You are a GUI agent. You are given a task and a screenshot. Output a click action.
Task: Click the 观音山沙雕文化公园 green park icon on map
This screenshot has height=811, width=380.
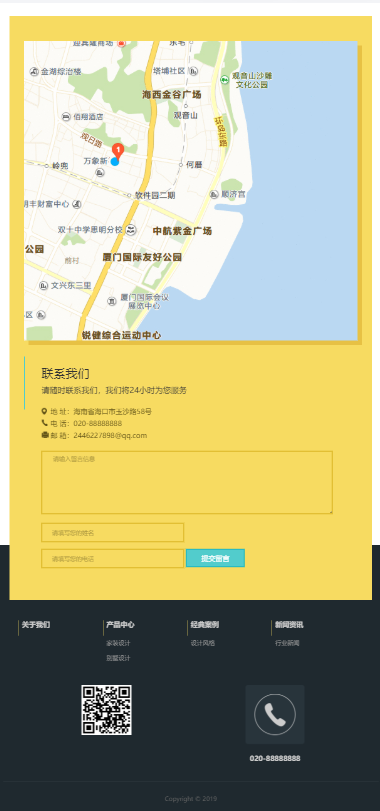[224, 80]
